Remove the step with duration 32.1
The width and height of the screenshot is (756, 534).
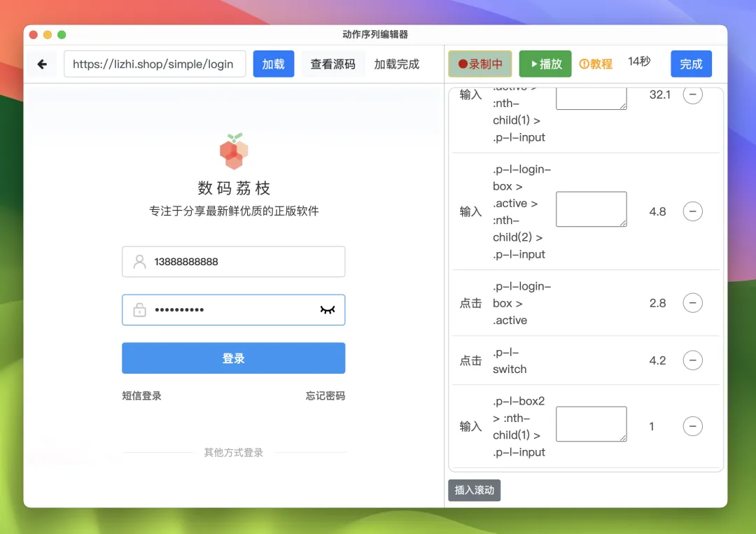click(x=692, y=94)
